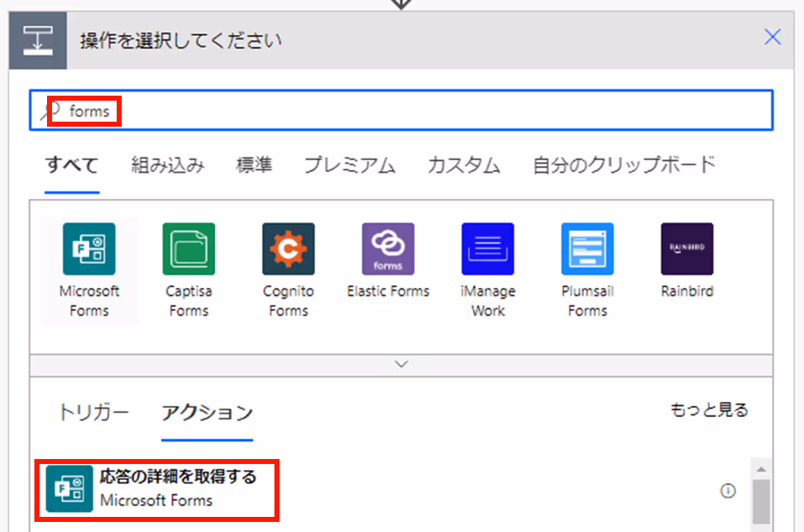Screen dimensions: 804x532
Task: Switch to the プレミアム tab
Action: tap(350, 165)
